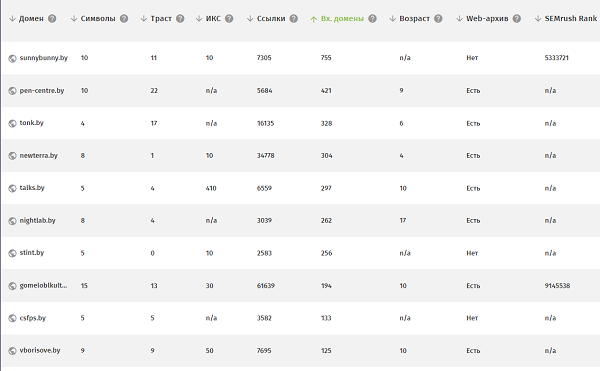
Task: Select links count 7695 for vborisove.by
Action: pyautogui.click(x=264, y=351)
